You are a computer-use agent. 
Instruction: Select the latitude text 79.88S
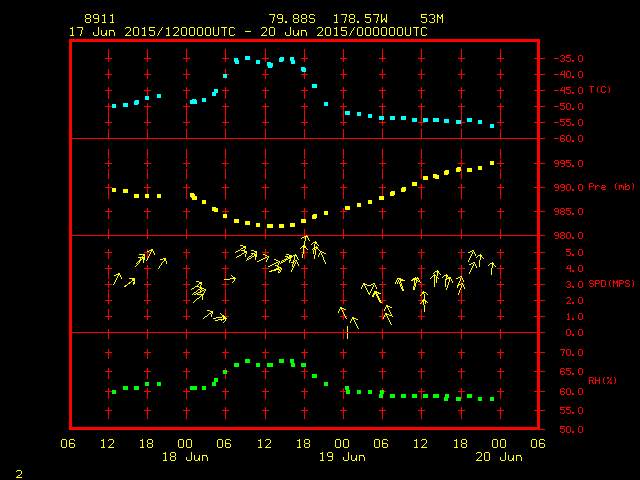[292, 19]
